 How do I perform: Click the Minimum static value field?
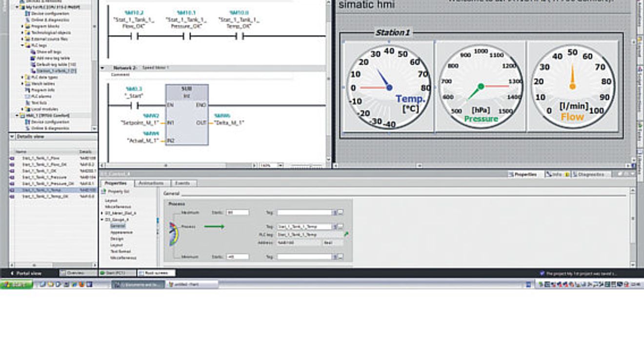point(238,257)
